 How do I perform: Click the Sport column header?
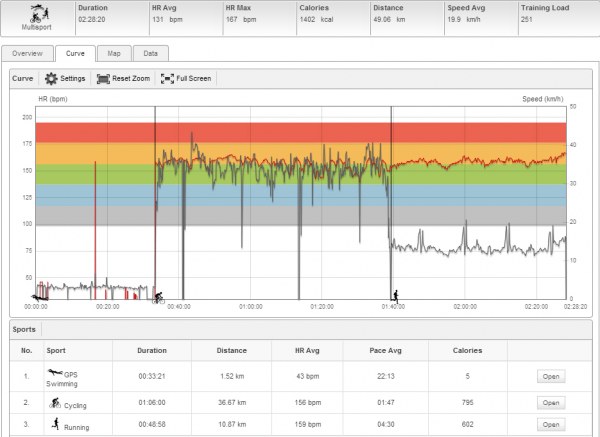(56, 351)
